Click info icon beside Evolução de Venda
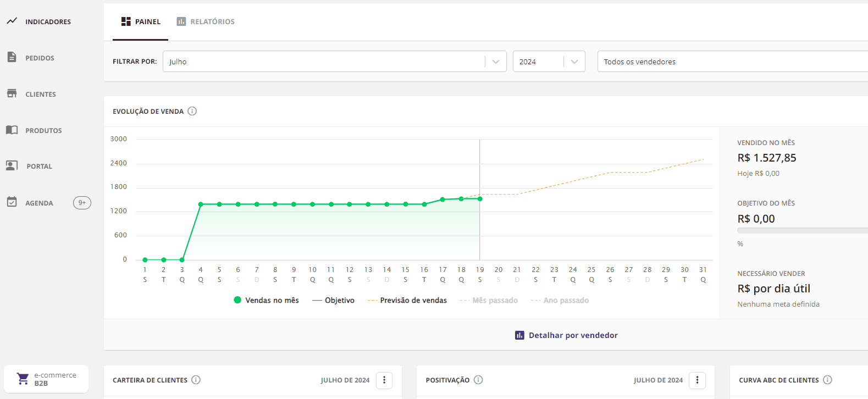 pyautogui.click(x=192, y=111)
